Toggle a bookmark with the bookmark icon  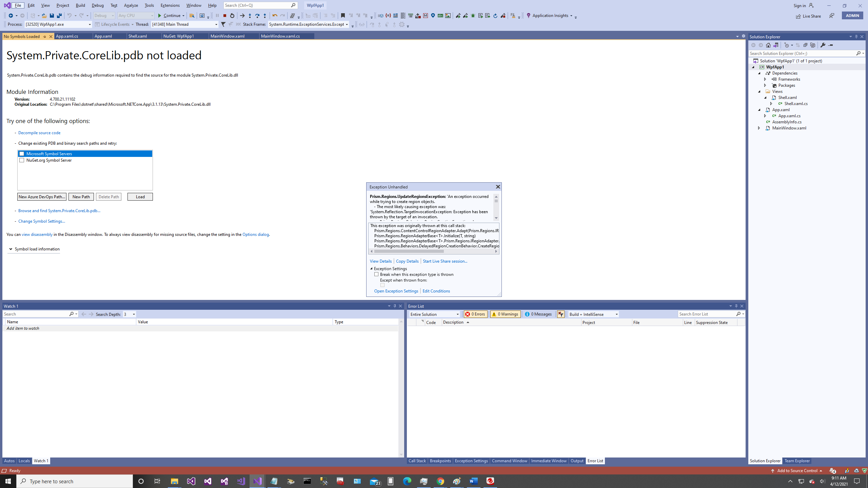(343, 16)
